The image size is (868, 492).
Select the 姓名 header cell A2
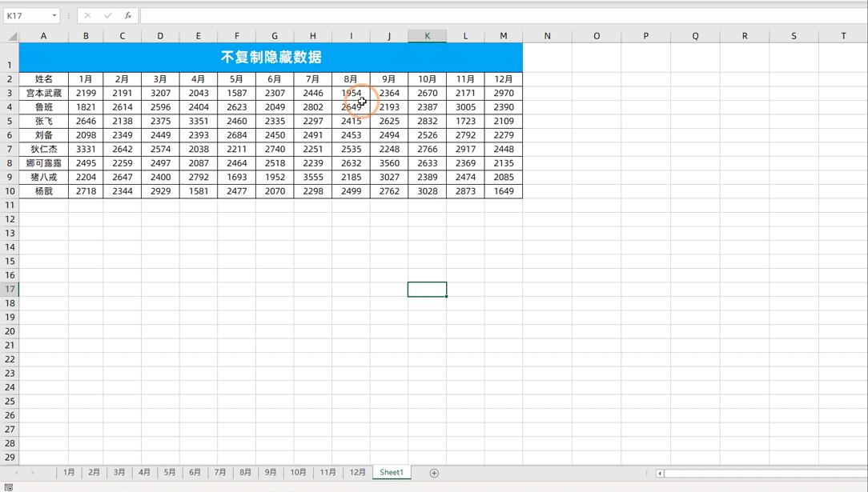43,78
